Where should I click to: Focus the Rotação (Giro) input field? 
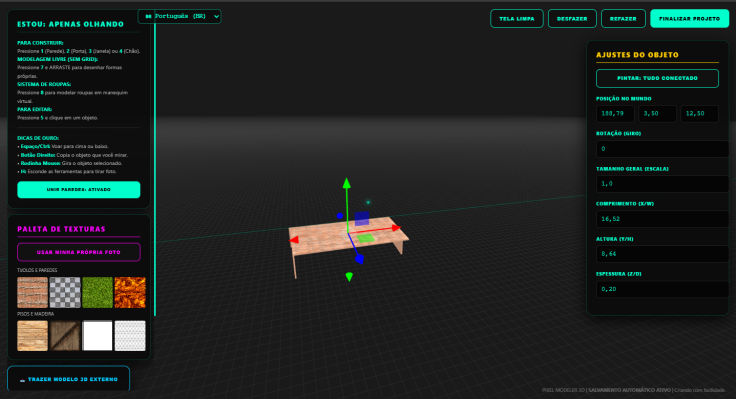point(662,149)
